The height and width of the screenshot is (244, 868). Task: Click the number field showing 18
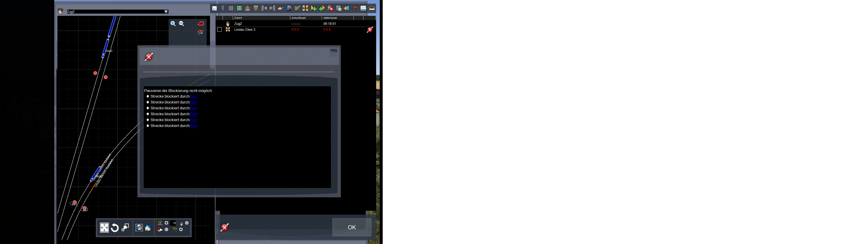(x=173, y=223)
